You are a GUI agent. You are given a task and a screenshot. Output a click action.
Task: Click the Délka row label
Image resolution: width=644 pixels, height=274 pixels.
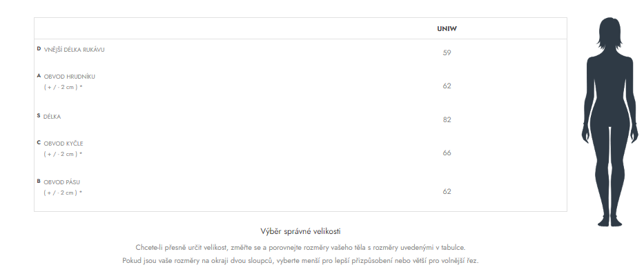(x=52, y=117)
